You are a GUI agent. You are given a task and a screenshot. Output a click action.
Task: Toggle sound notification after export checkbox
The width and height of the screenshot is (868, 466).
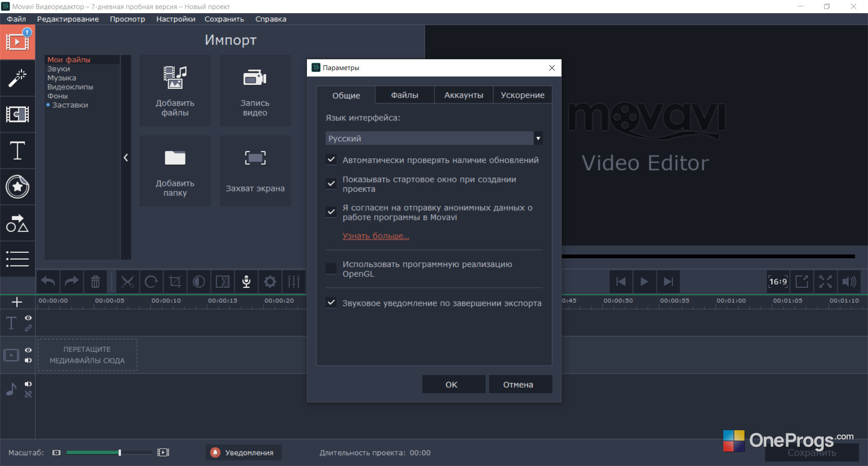pyautogui.click(x=331, y=303)
